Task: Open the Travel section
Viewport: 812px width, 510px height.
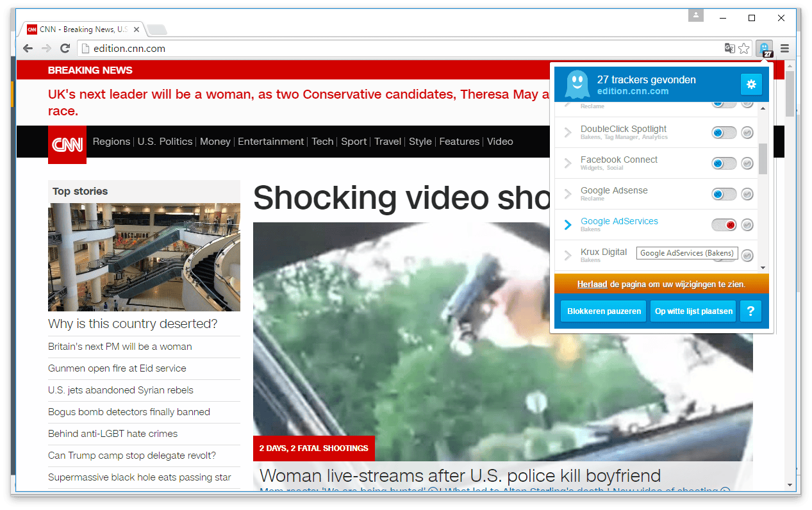Action: tap(388, 142)
